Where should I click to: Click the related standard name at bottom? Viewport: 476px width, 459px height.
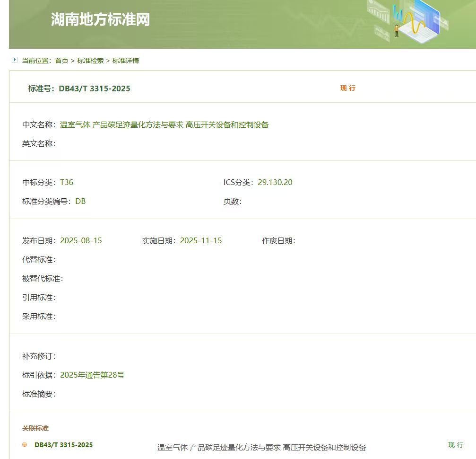(261, 447)
